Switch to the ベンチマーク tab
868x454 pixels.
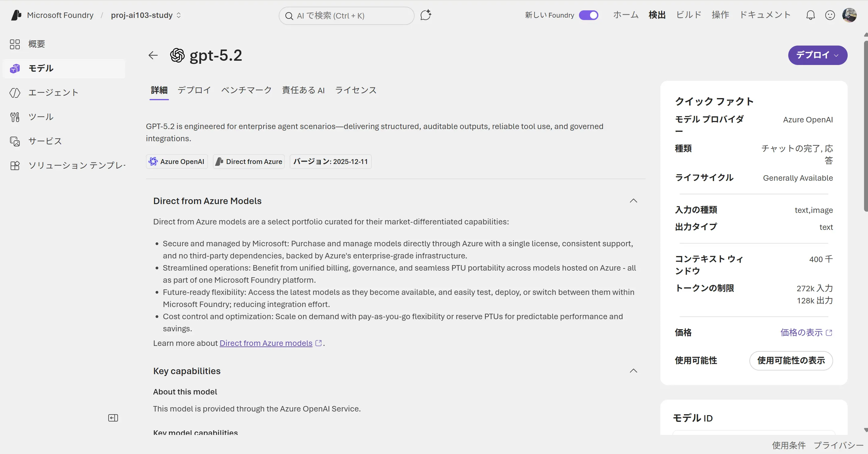point(246,90)
